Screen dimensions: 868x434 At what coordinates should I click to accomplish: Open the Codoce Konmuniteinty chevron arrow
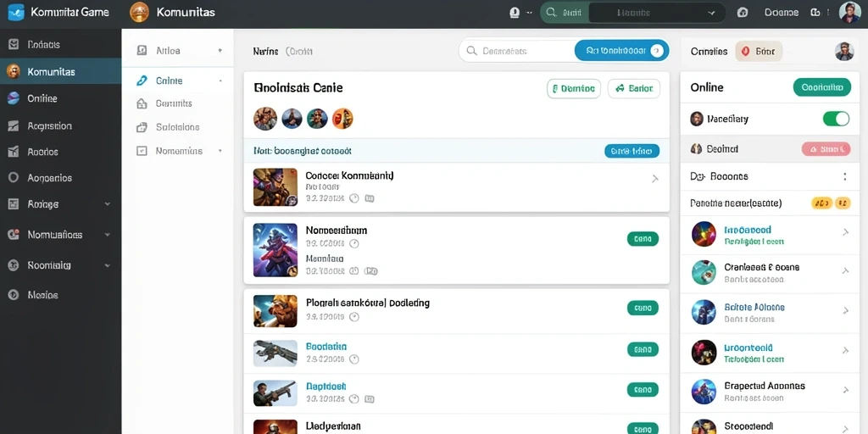click(x=655, y=178)
